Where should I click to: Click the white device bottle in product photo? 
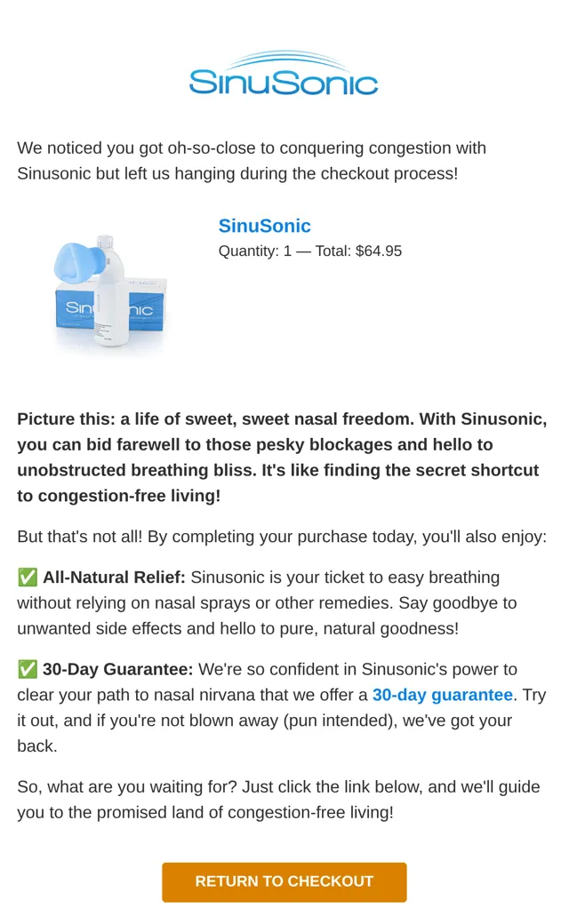click(x=111, y=291)
